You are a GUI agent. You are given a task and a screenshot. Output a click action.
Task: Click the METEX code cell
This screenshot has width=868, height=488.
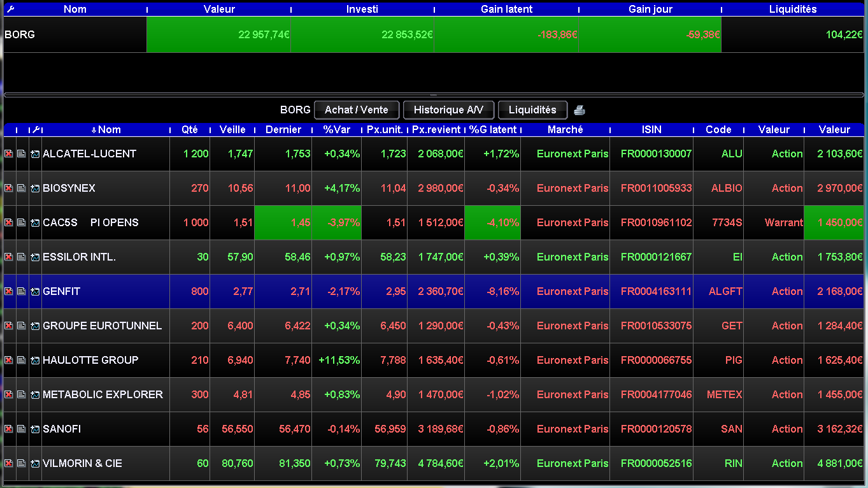(x=718, y=394)
